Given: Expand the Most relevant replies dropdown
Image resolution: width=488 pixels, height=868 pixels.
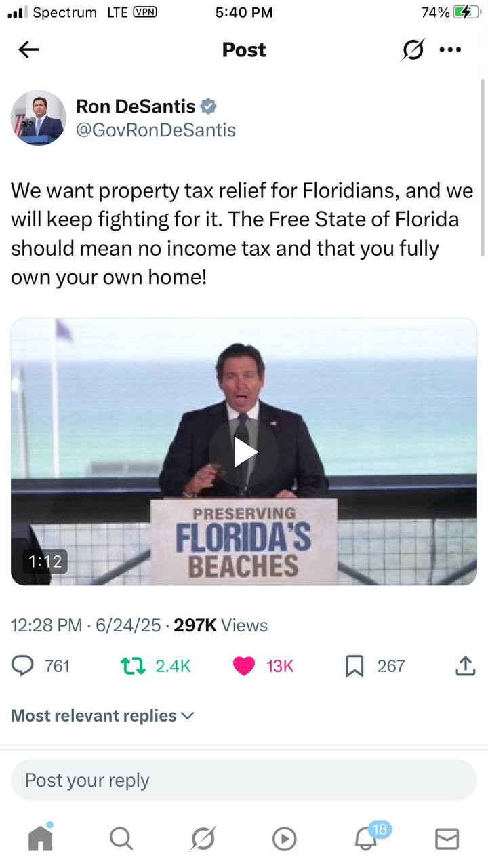Looking at the screenshot, I should coord(102,715).
